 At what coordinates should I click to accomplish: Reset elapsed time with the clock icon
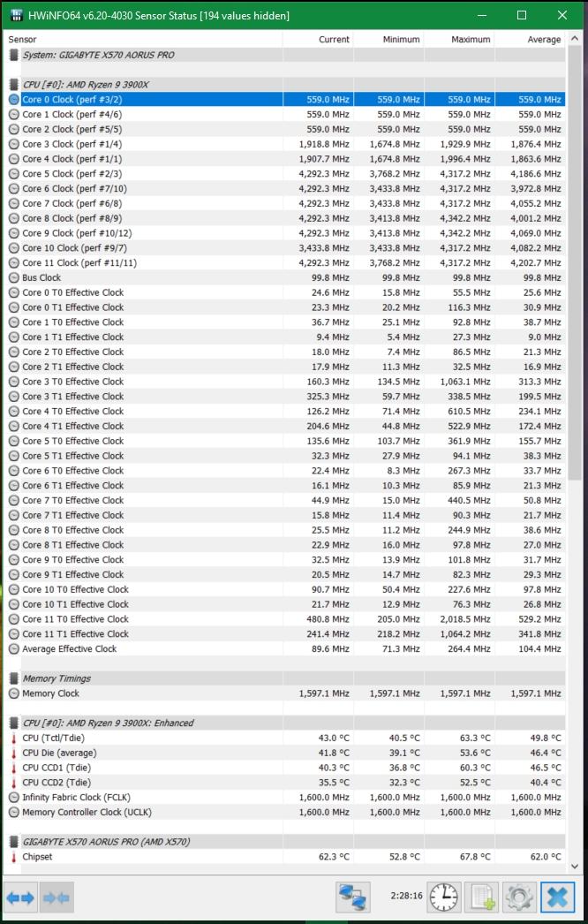click(x=443, y=897)
